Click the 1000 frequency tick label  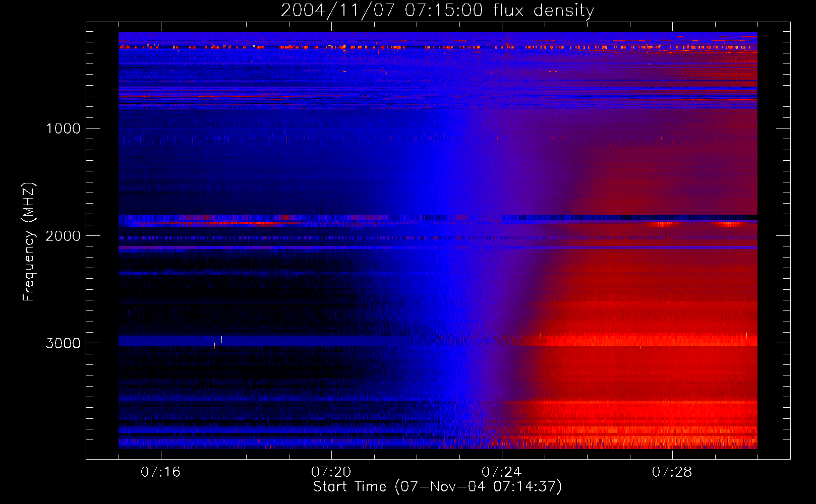[x=64, y=129]
